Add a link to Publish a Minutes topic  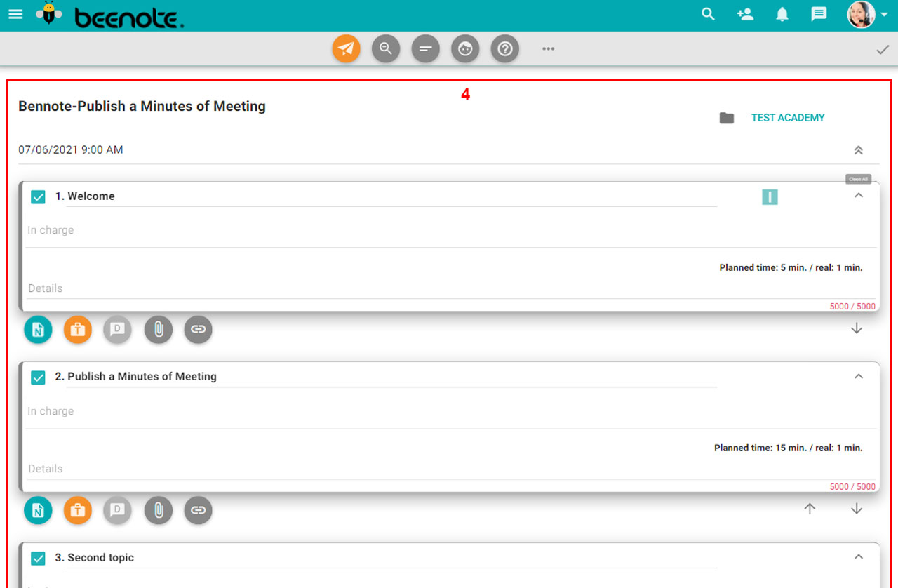coord(199,510)
